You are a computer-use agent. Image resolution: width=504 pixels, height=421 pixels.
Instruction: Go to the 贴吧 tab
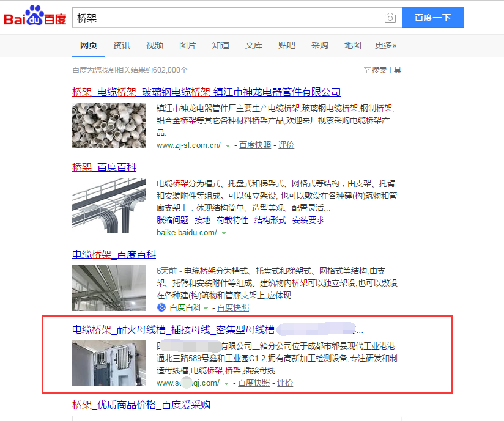point(287,45)
